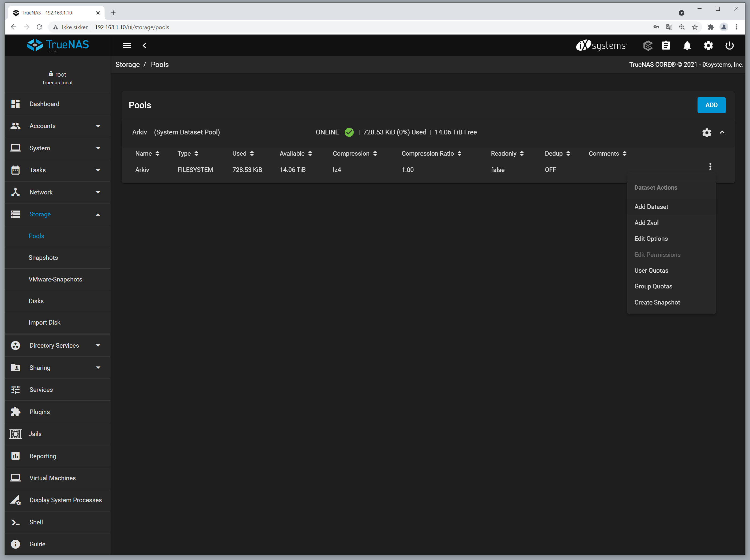The width and height of the screenshot is (750, 560).
Task: Click the browser address bar URL
Action: tap(132, 27)
